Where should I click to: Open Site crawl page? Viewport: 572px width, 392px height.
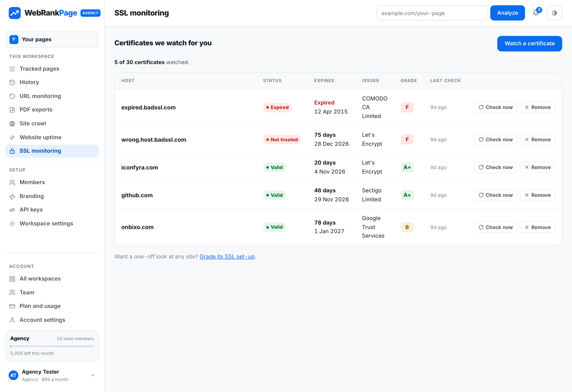(52, 124)
